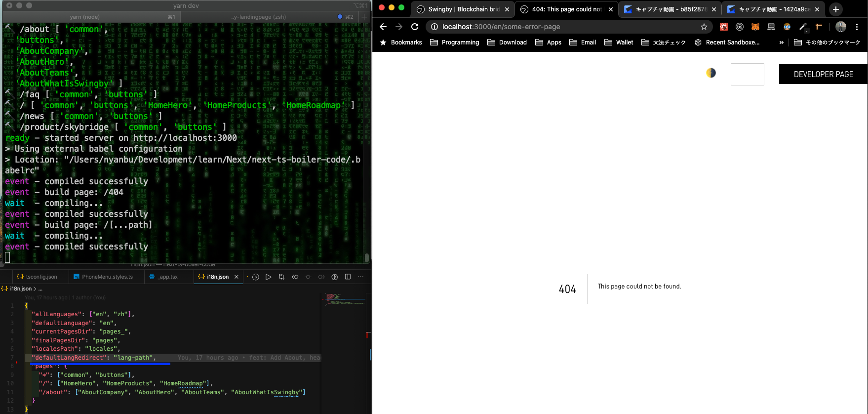Toggle dark mode with the moon icon
868x414 pixels.
[711, 73]
